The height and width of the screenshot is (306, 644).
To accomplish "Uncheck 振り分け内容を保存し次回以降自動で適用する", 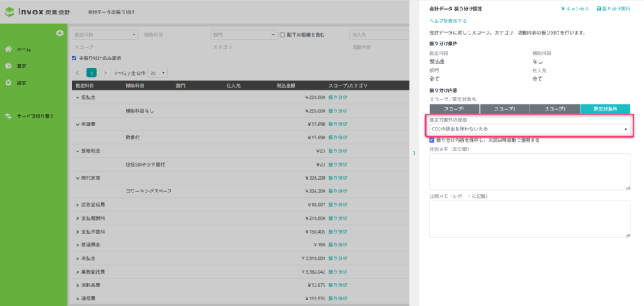I will tap(431, 139).
